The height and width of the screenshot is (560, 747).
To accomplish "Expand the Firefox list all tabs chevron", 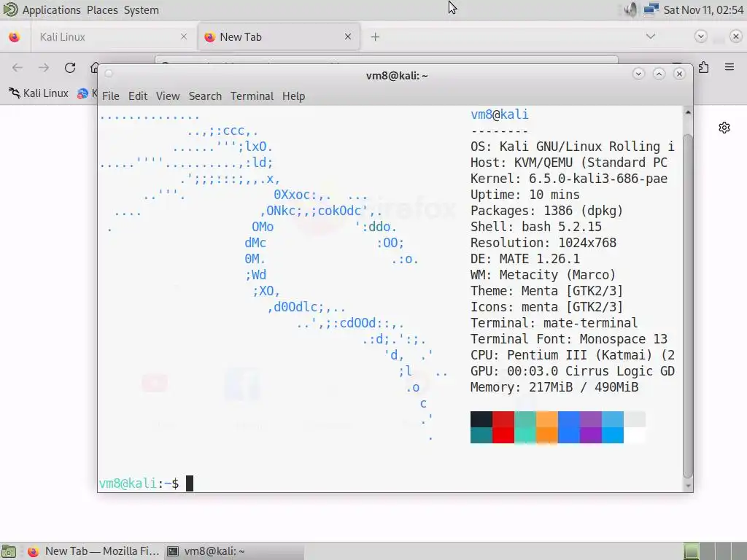I will click(650, 36).
